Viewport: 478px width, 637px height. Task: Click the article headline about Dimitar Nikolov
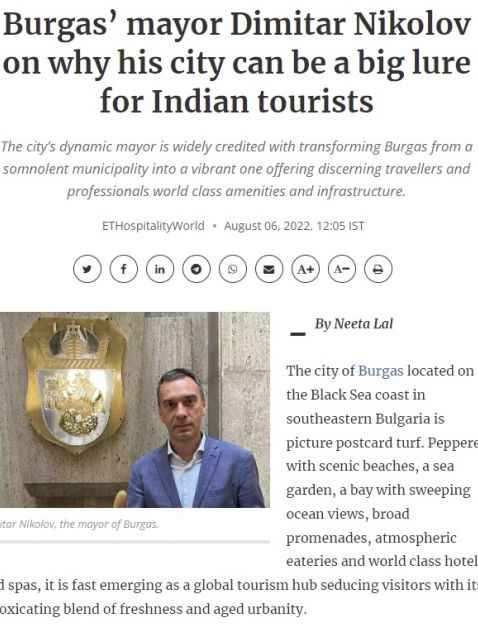click(x=237, y=63)
